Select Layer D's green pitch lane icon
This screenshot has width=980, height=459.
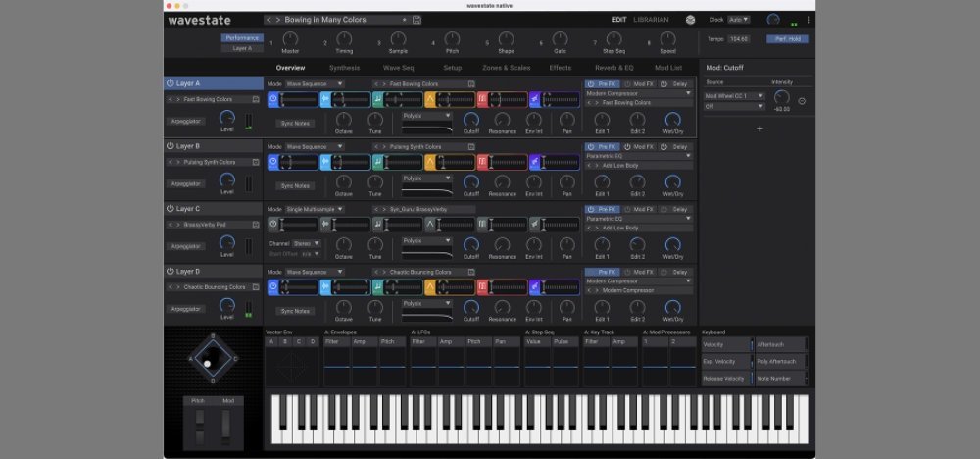(x=378, y=287)
